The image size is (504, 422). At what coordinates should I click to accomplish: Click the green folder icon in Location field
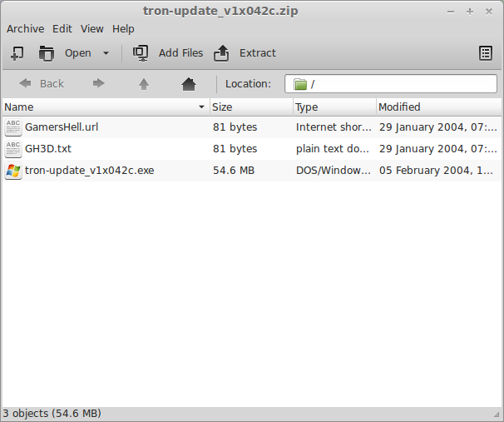pos(300,84)
